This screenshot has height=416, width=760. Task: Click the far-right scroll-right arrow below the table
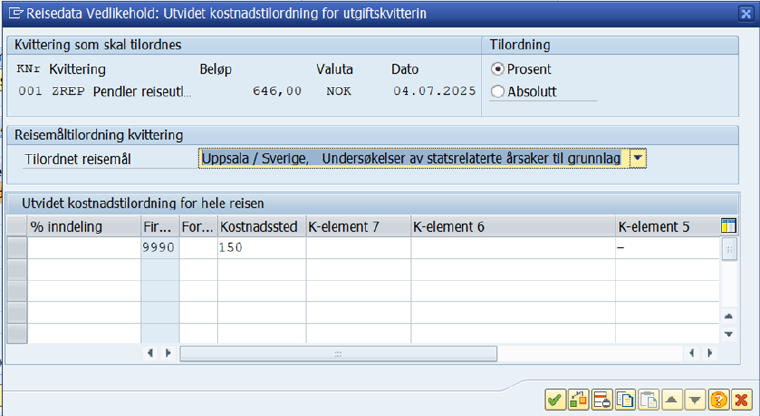[710, 353]
